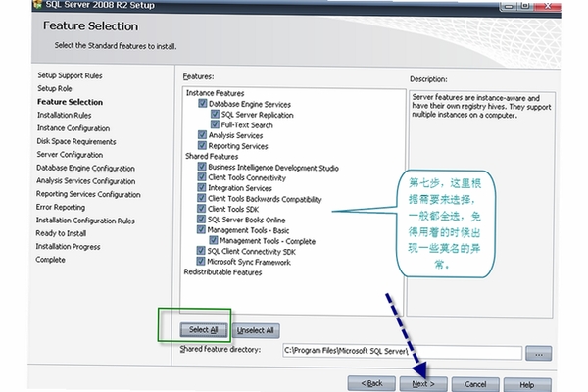588x392 pixels.
Task: Toggle Client Tools SDK checkbox
Action: point(201,208)
